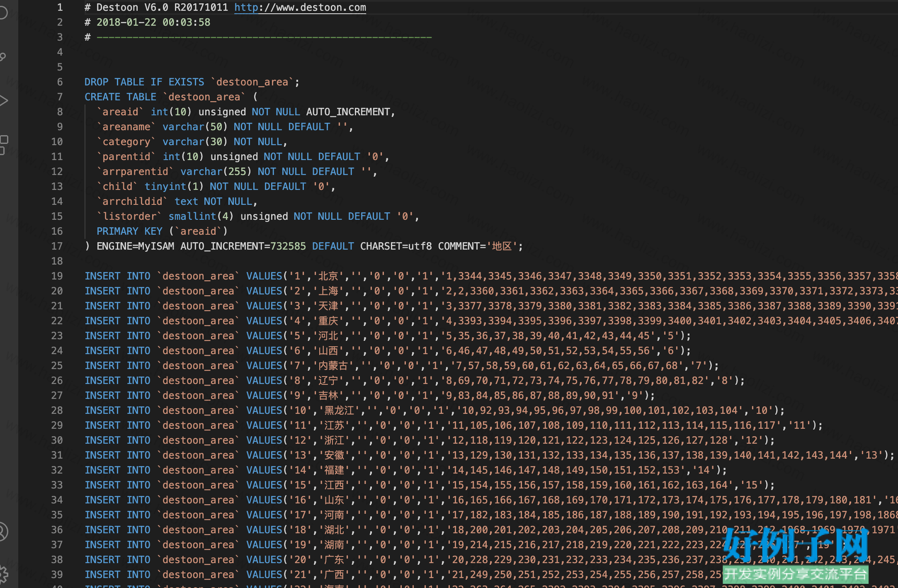Click the INSERT row for '江苏'
The height and width of the screenshot is (588, 898).
(x=454, y=425)
